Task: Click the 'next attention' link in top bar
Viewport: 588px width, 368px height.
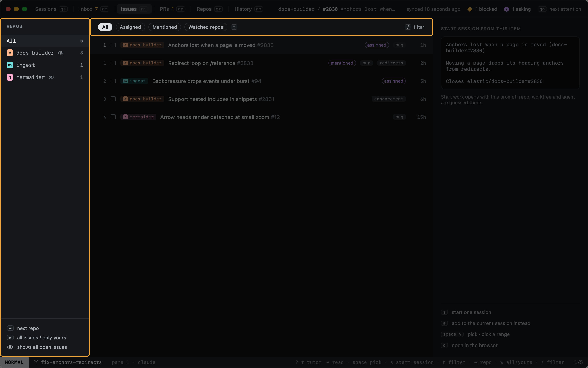Action: [565, 9]
